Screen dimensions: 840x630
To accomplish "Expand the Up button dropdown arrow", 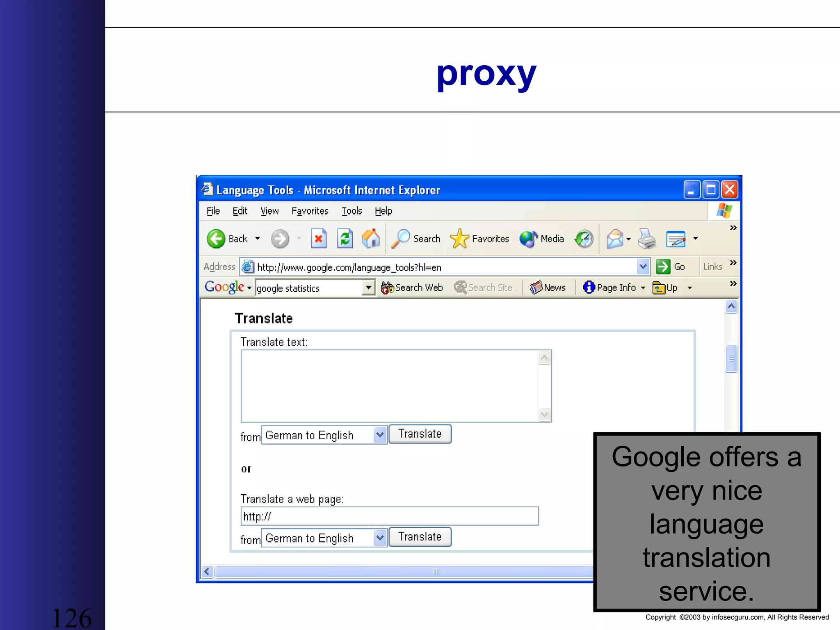I will 689,288.
